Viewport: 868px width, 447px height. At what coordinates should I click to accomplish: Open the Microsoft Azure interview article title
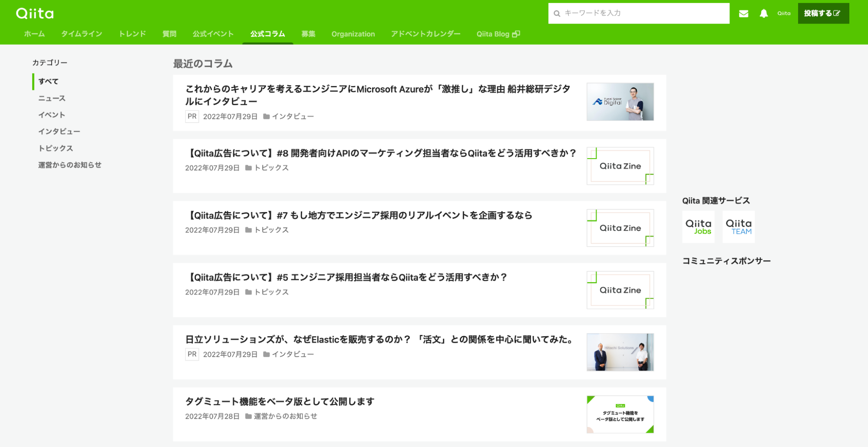378,95
